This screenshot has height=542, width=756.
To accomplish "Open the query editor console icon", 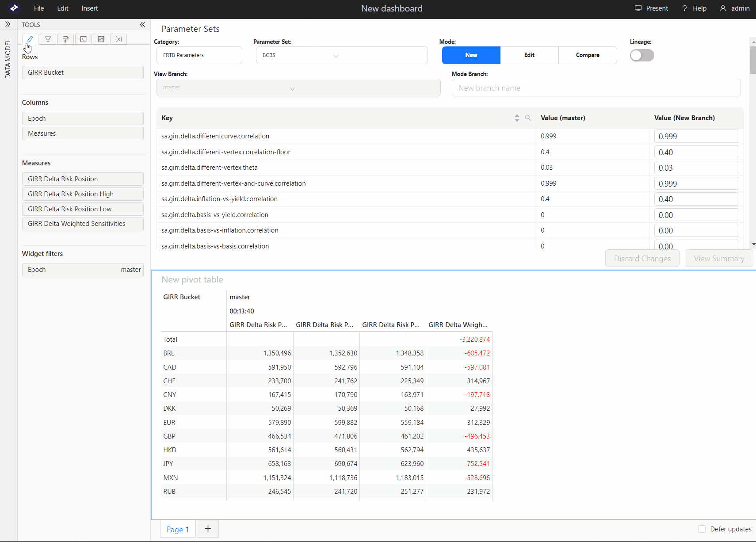I will pyautogui.click(x=83, y=39).
